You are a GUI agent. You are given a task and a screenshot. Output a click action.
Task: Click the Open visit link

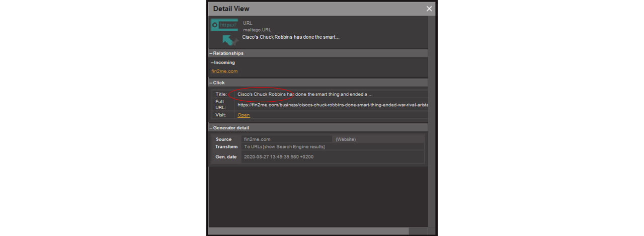244,115
